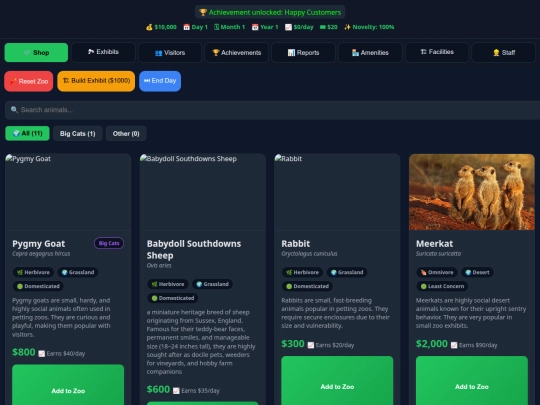Image resolution: width=540 pixels, height=405 pixels.
Task: Click the Rabbit image placeholder
Action: [337, 192]
